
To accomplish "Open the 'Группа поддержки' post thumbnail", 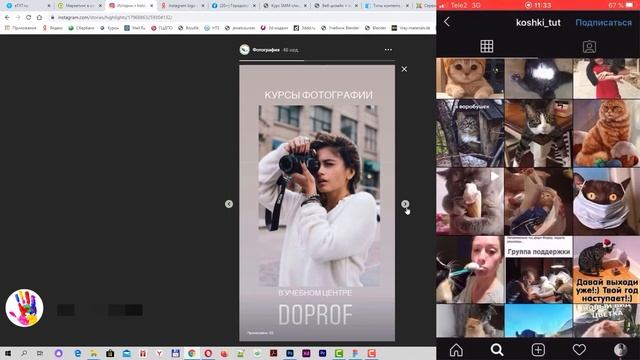I will (538, 269).
